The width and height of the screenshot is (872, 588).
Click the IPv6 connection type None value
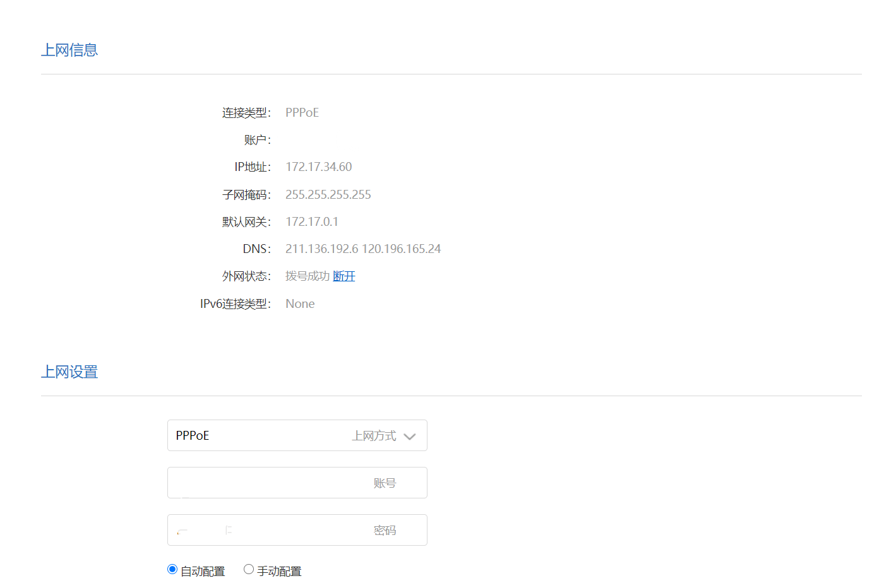300,303
